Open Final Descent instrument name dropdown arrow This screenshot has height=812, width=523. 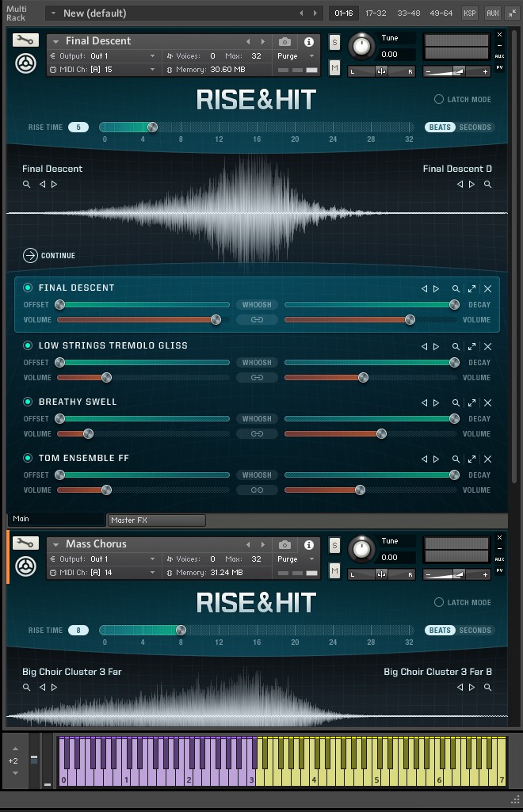55,41
